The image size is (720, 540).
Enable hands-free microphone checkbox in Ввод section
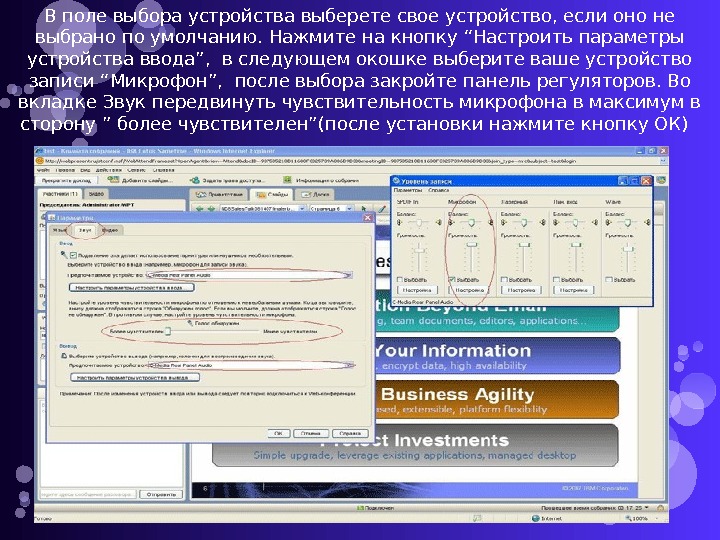click(x=73, y=255)
